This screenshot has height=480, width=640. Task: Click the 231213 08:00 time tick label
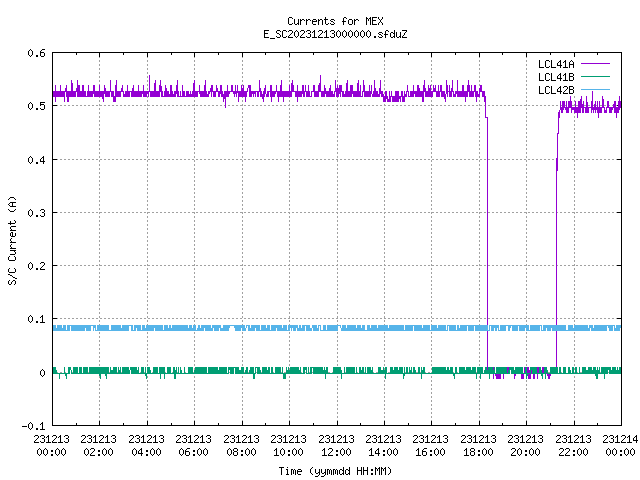[241, 446]
